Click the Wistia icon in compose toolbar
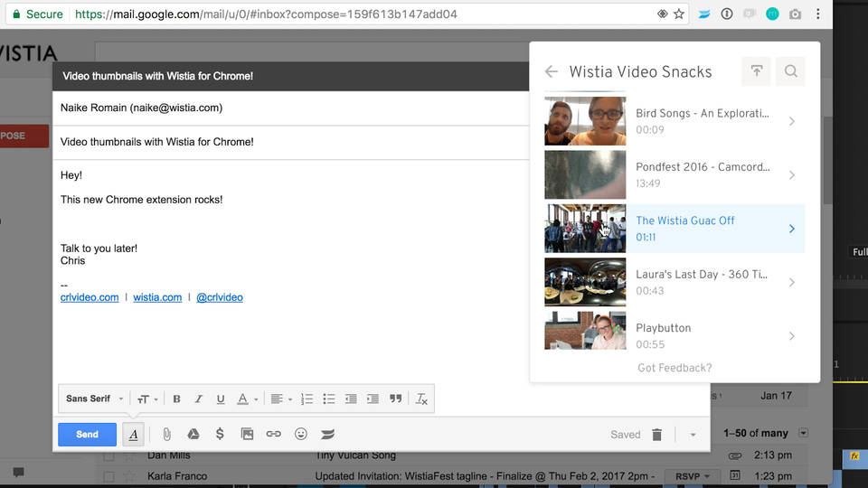 coord(327,435)
